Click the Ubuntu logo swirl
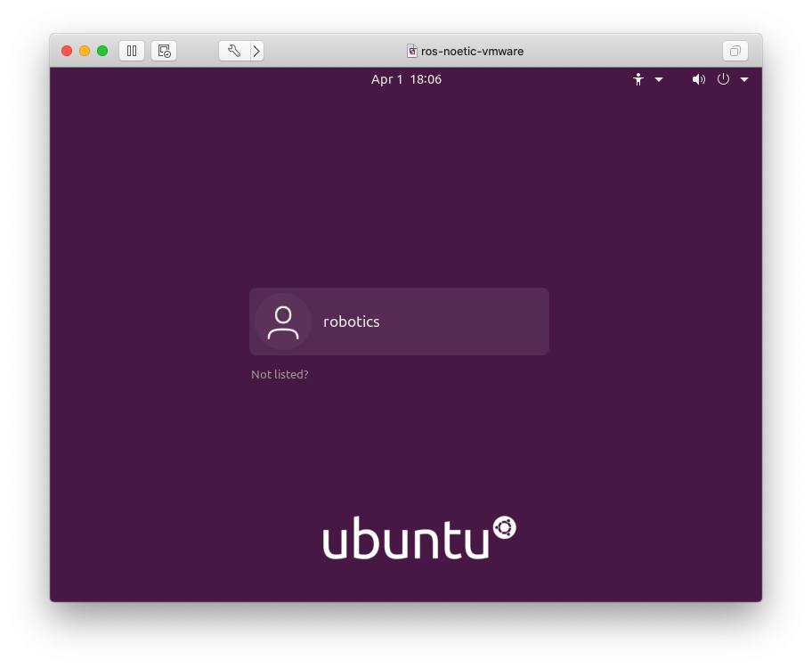The image size is (812, 668). (504, 527)
